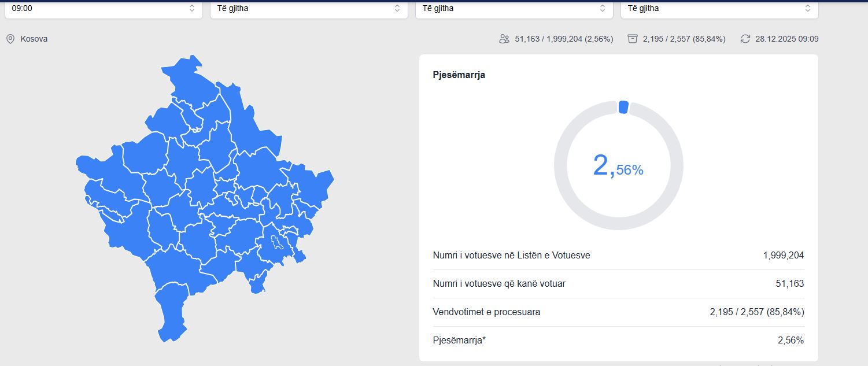868x366 pixels.
Task: Click the chevron arrows of the rightmost Të gjitha selector
Action: click(x=808, y=9)
